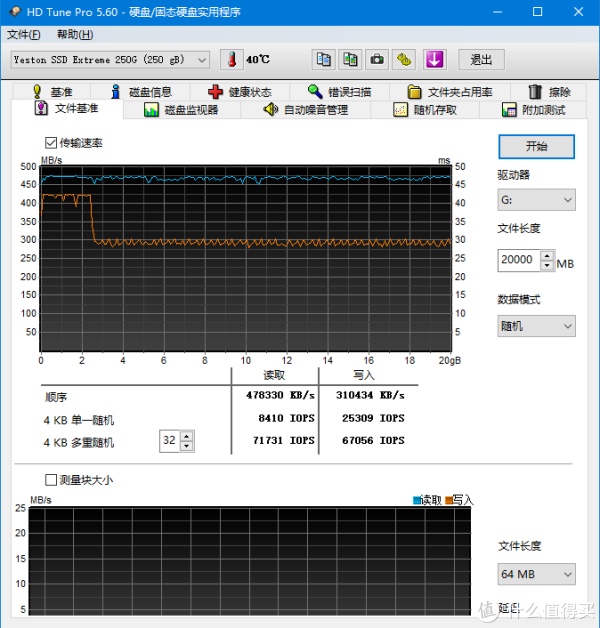Viewport: 600px width, 628px height.
Task: Click the orange 写入 legend swatch
Action: (449, 500)
